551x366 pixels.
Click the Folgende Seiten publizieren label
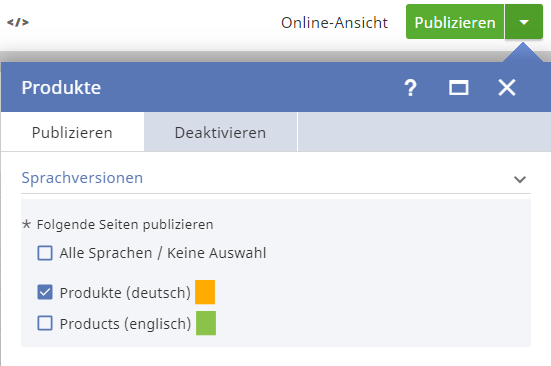point(125,224)
